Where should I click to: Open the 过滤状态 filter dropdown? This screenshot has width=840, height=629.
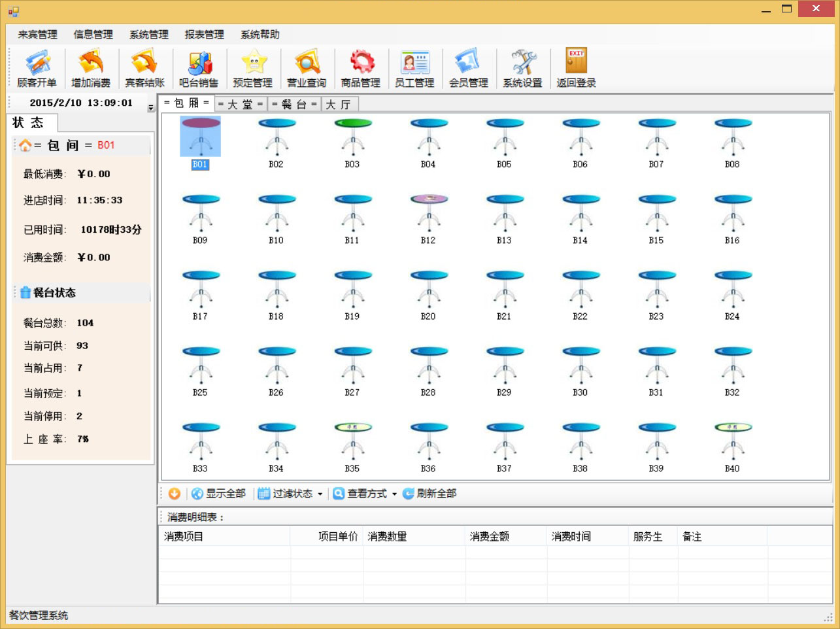pos(290,494)
